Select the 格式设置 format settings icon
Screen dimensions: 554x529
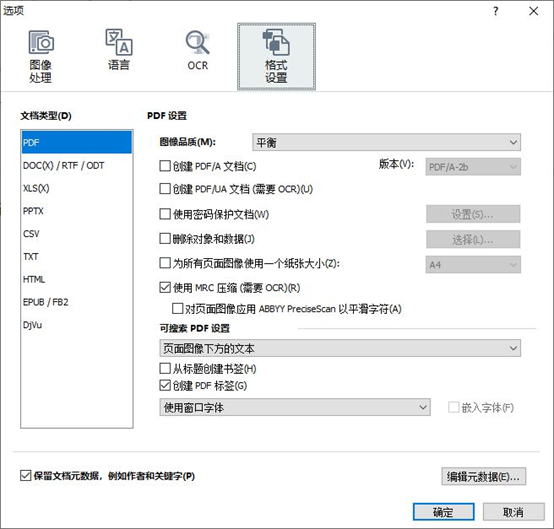click(276, 57)
